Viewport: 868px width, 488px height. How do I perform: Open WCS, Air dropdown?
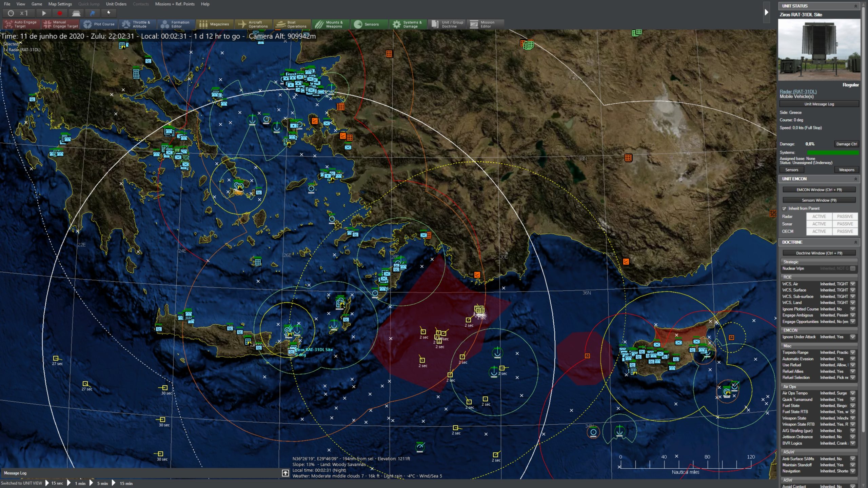tap(853, 284)
